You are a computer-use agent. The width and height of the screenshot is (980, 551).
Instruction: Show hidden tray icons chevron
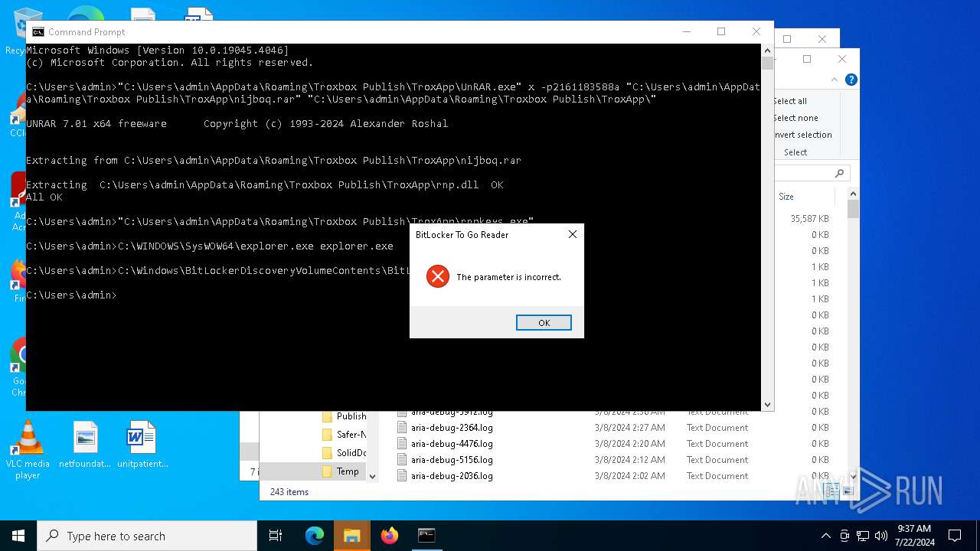(825, 536)
